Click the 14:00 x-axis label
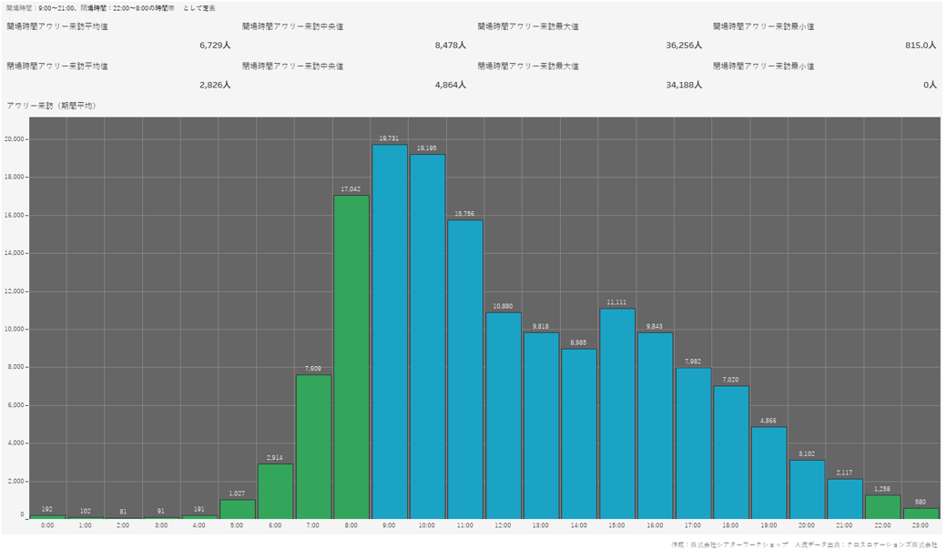Screen dimensions: 947x560 (579, 525)
